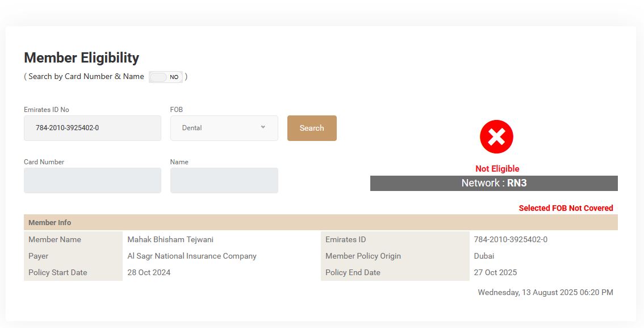The height and width of the screenshot is (328, 644).
Task: Click payer Al Sagr National Insurance Company
Action: click(192, 256)
